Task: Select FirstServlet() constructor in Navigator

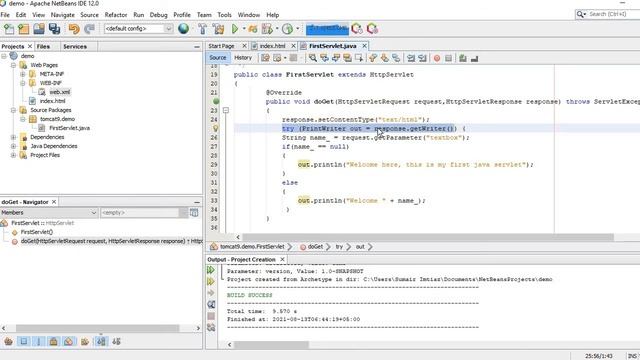Action: [x=37, y=232]
